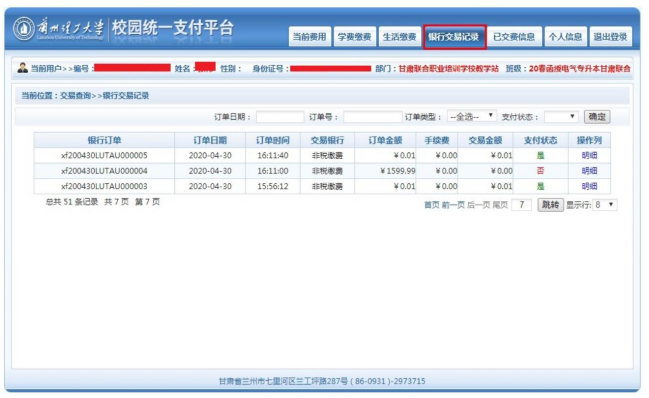Open 明细 for order xf200430LUTAU000005
The width and height of the screenshot is (649, 398).
[x=589, y=156]
